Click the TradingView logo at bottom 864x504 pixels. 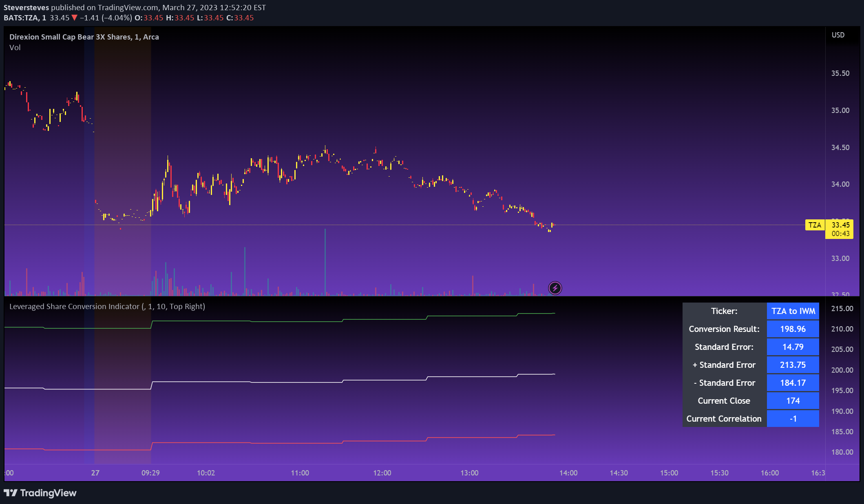pyautogui.click(x=40, y=493)
